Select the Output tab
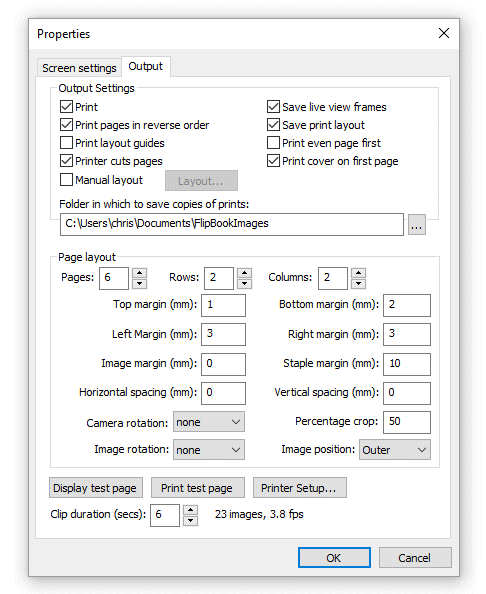Image resolution: width=486 pixels, height=594 pixels. point(146,67)
